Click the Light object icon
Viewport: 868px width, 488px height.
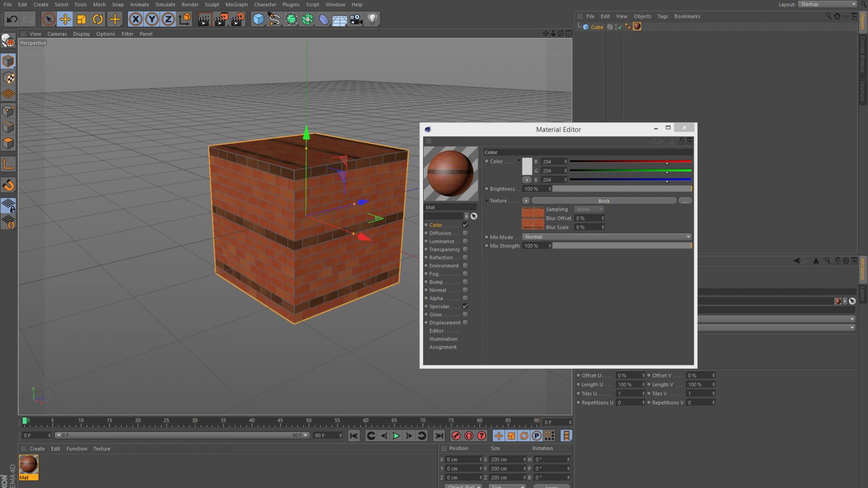pos(372,20)
